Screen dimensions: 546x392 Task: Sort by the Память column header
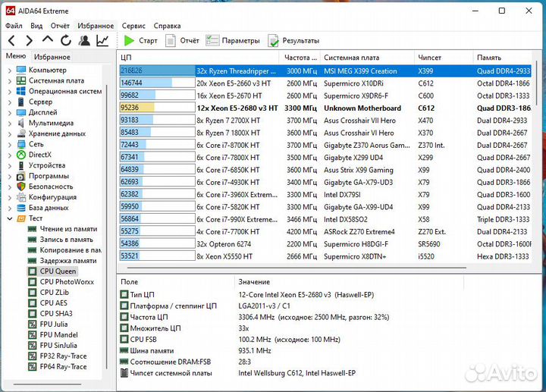(x=502, y=58)
